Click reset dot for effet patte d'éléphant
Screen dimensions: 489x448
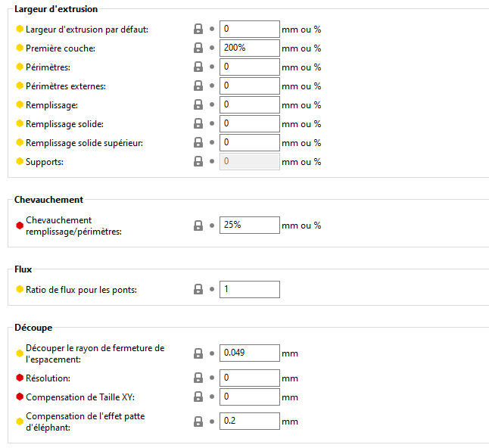click(212, 422)
